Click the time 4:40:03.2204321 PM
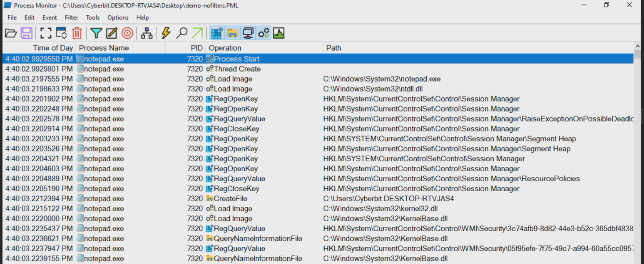The width and height of the screenshot is (644, 264). (x=39, y=159)
